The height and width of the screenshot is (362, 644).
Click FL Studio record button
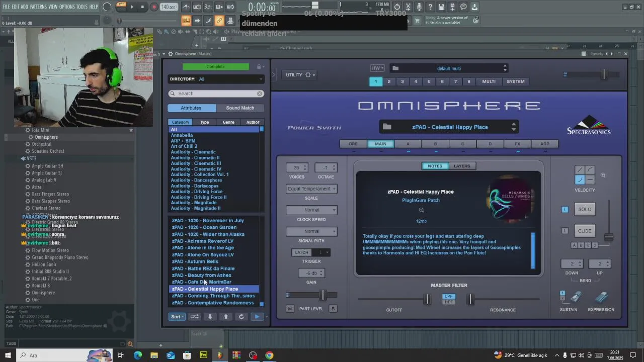coord(154,7)
